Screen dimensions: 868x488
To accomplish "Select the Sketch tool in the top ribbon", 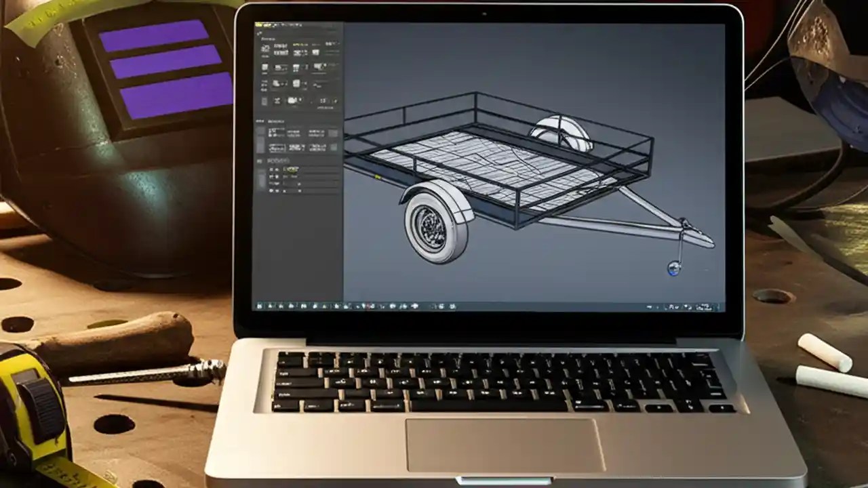I will coord(266,49).
